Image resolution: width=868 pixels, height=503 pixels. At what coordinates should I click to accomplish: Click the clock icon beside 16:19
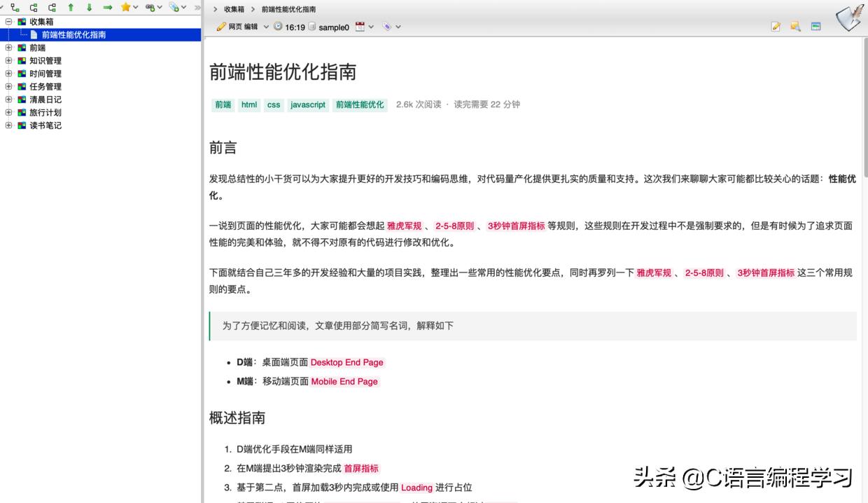278,27
